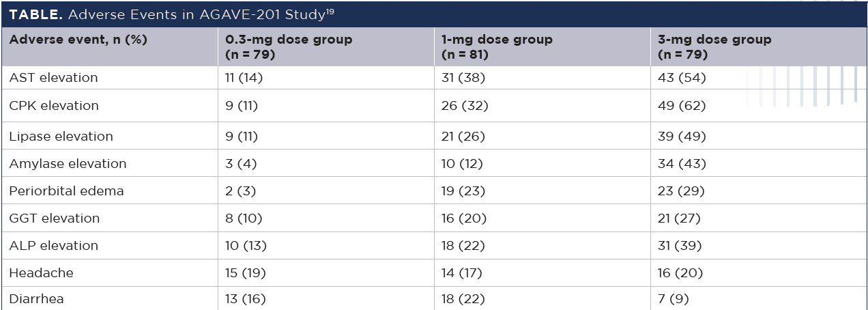Screen dimensions: 868x310
Task: Click the 'ALP elevation' row label
Action: coord(53,246)
